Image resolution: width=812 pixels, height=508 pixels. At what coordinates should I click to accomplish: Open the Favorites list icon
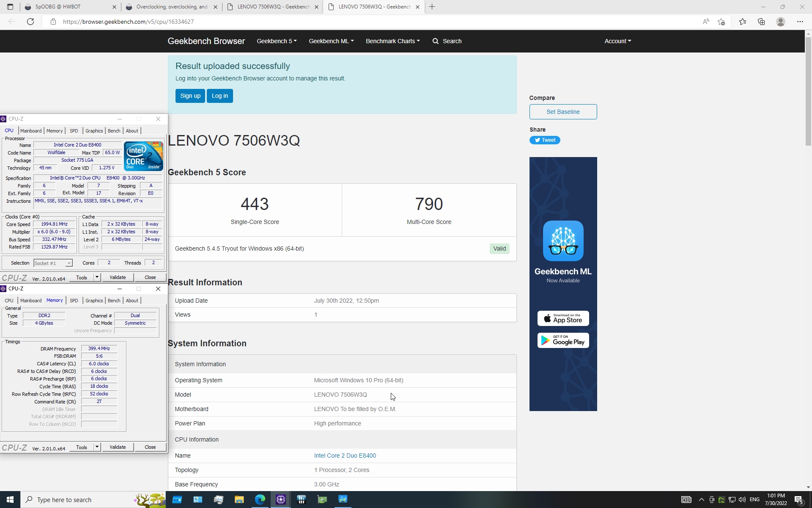pyautogui.click(x=743, y=22)
